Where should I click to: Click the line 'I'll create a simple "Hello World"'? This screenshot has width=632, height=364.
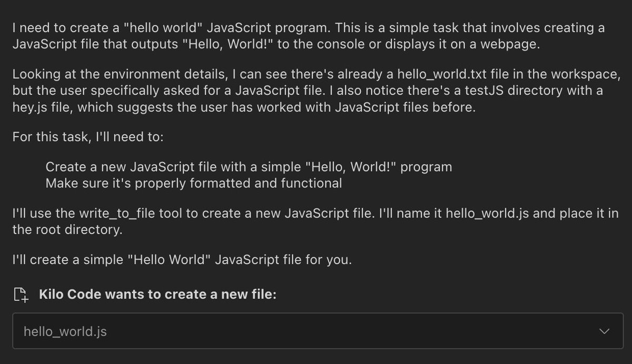point(182,260)
